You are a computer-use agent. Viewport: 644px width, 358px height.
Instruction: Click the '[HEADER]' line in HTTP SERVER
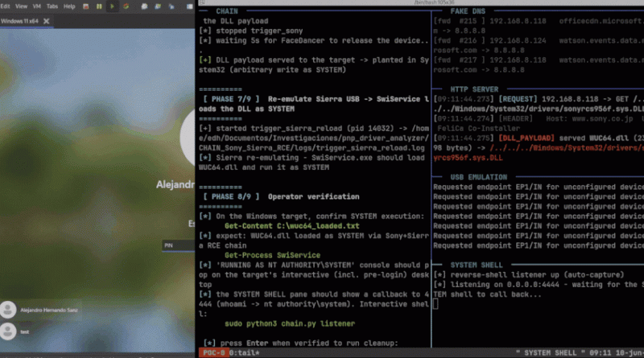coord(539,118)
